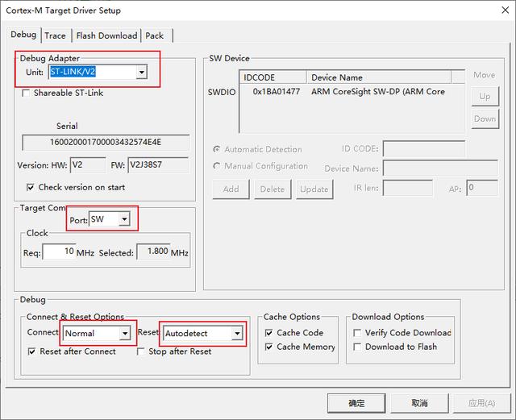Click the Move Down button
The width and height of the screenshot is (516, 420).
click(485, 119)
